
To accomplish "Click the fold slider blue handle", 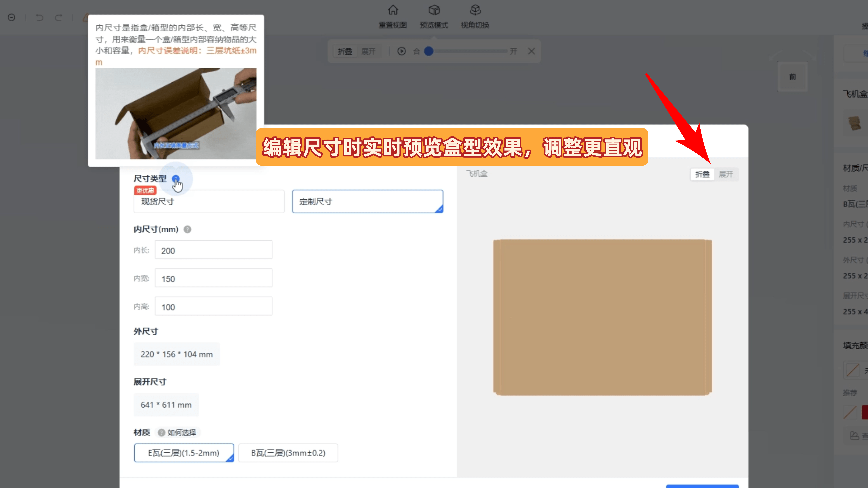I will (429, 51).
